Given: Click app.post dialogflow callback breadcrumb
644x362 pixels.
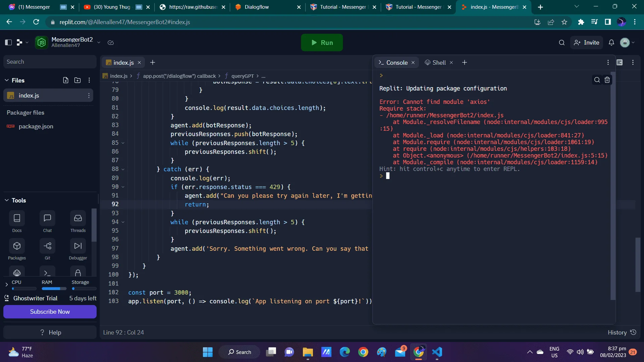Looking at the screenshot, I should [179, 76].
